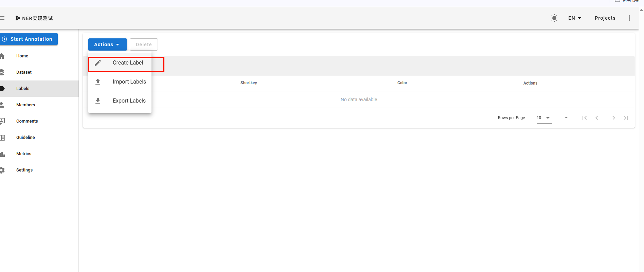Click the disabled Delete button
This screenshot has width=644, height=272.
(144, 44)
